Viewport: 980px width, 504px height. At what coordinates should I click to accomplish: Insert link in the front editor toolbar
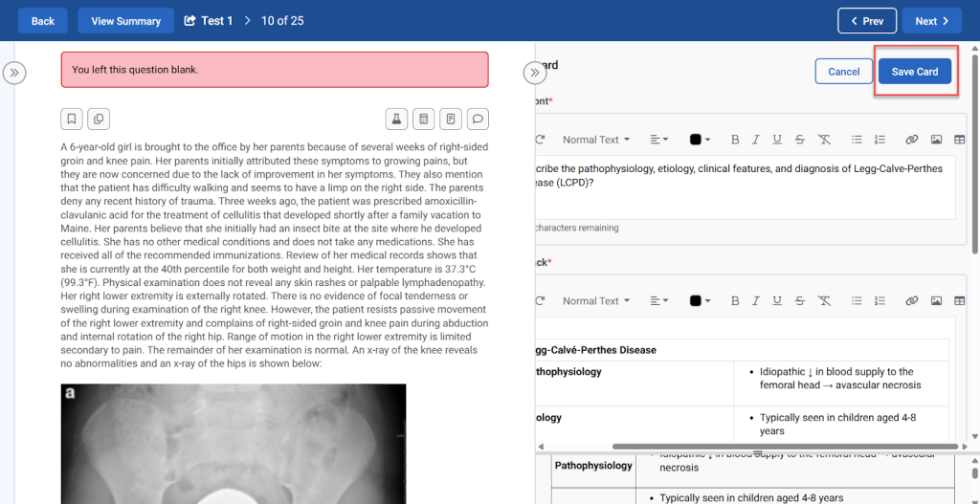pos(911,140)
